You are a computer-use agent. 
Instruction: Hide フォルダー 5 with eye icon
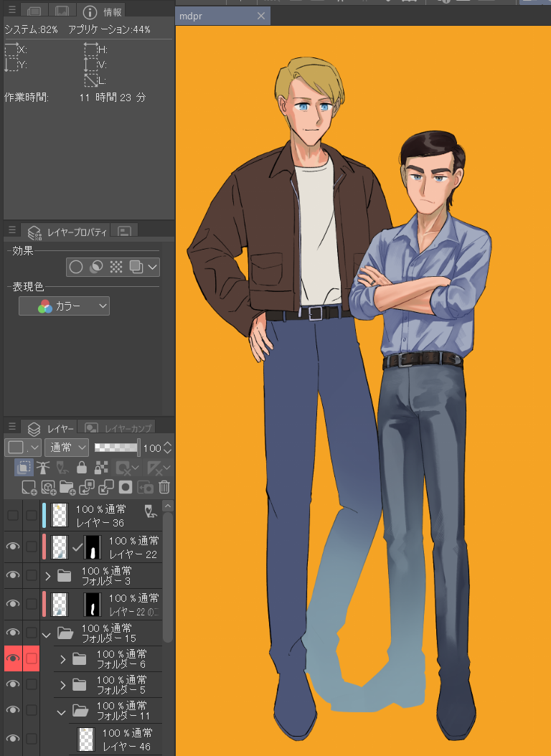click(x=13, y=684)
